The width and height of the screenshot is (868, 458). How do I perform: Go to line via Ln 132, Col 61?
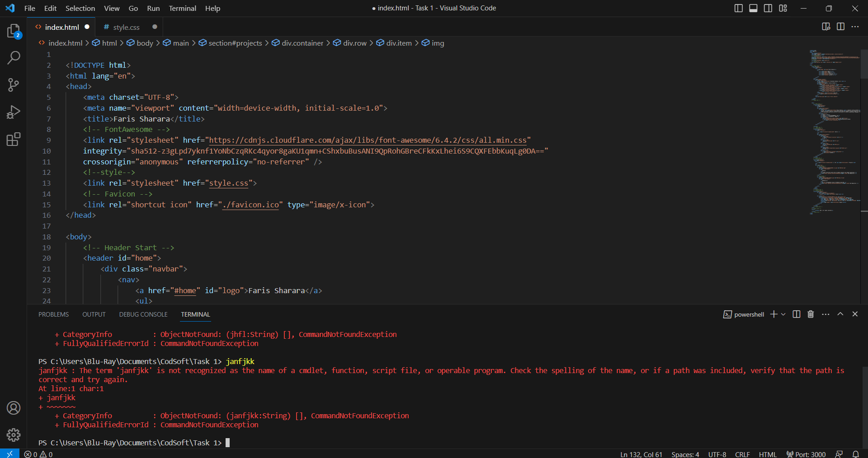pyautogui.click(x=641, y=454)
